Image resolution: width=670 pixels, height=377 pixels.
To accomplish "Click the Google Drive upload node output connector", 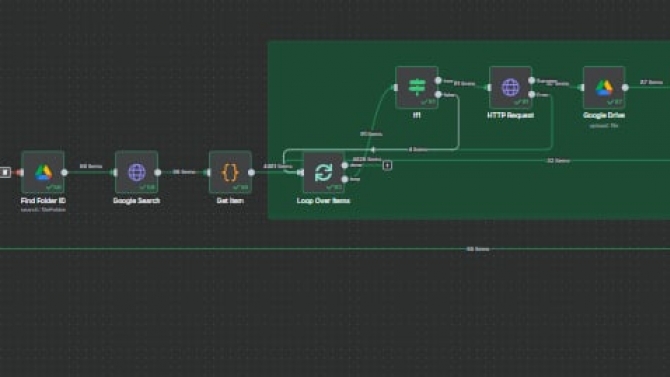I will (625, 87).
